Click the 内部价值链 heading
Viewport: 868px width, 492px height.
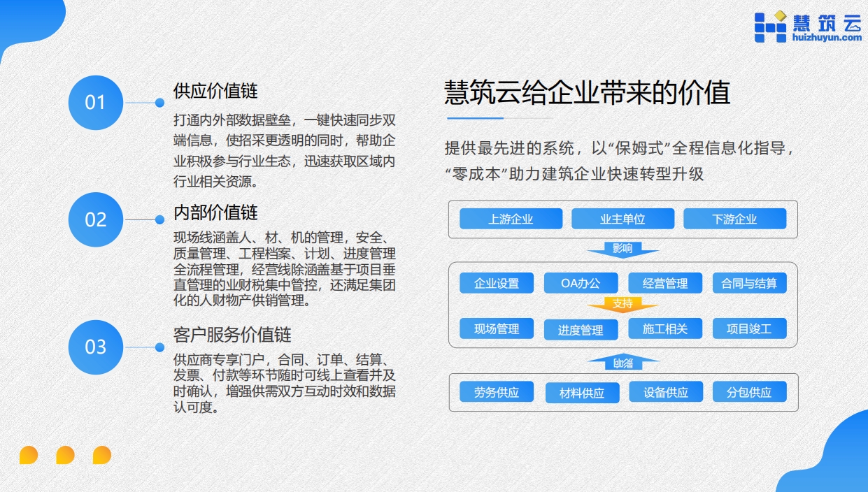point(215,212)
